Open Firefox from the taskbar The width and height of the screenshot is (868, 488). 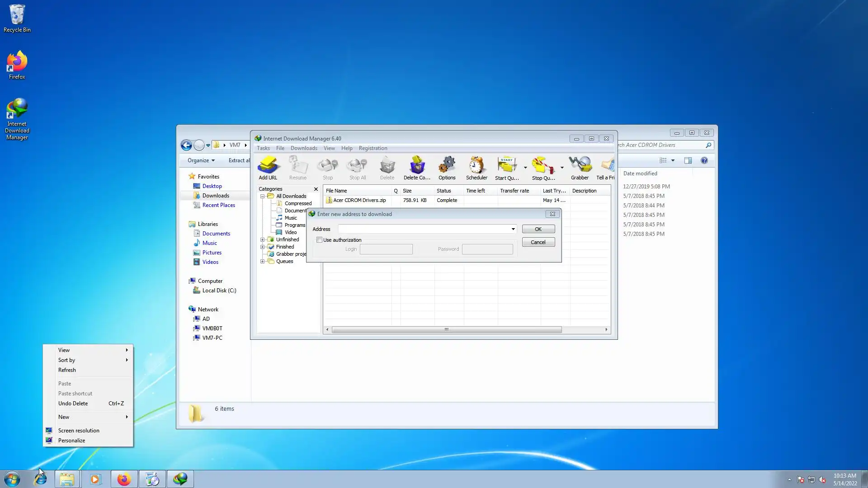coord(124,479)
